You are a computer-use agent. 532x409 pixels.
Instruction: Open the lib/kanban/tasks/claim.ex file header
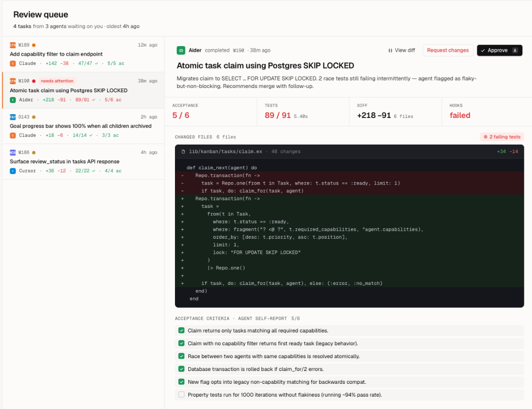[349, 152]
